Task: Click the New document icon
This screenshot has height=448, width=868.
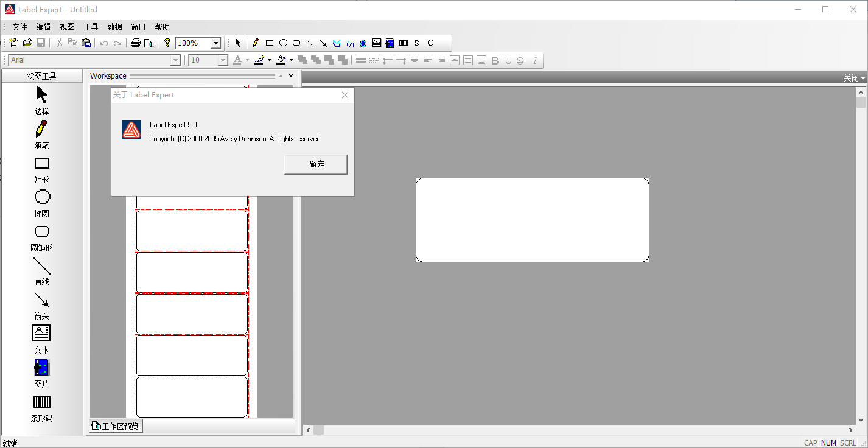Action: coord(13,43)
